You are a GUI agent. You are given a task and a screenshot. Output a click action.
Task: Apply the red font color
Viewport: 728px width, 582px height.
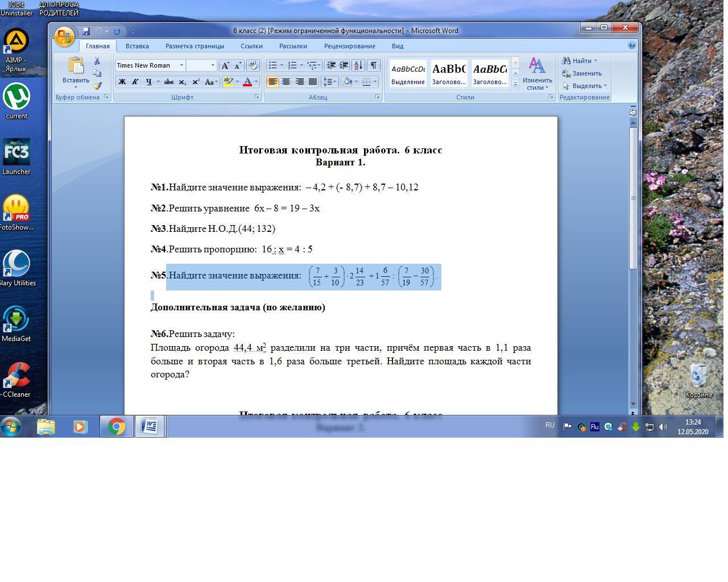[247, 82]
